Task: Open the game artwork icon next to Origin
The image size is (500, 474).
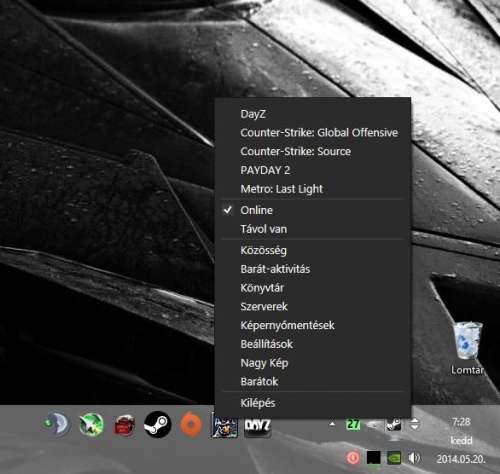Action: (x=225, y=427)
